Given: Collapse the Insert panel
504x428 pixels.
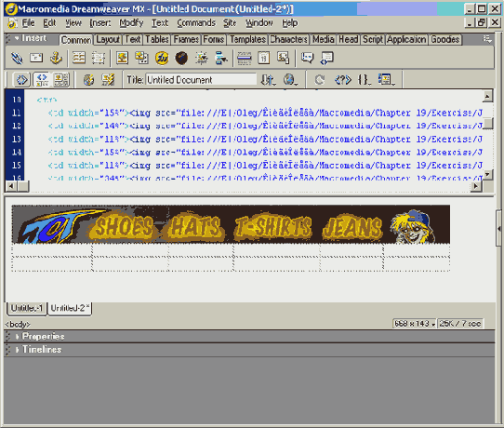Looking at the screenshot, I should [x=17, y=38].
